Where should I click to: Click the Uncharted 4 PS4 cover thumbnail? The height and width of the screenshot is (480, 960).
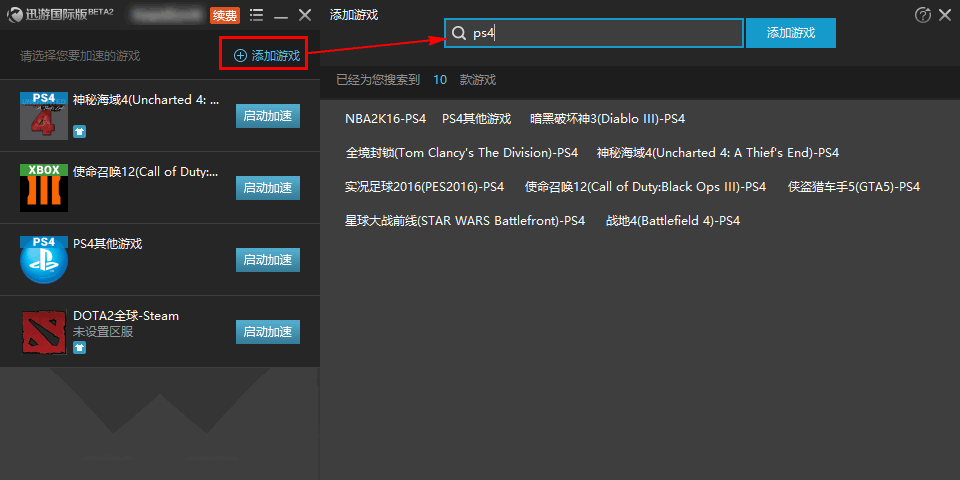pyautogui.click(x=44, y=116)
